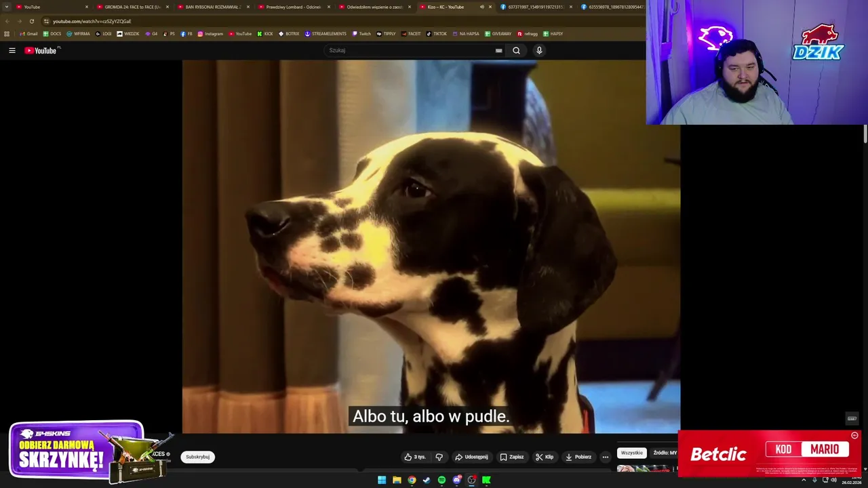Open the YouTube bookmark
The height and width of the screenshot is (488, 868).
(240, 34)
